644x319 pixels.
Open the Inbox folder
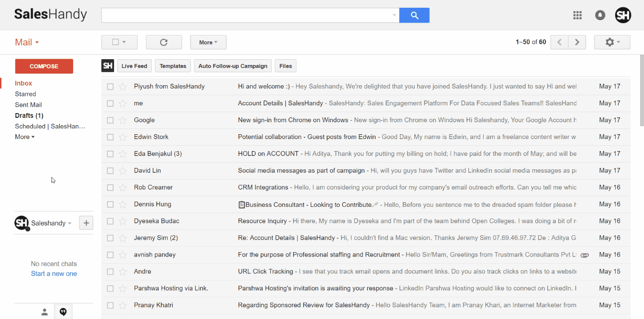[24, 83]
